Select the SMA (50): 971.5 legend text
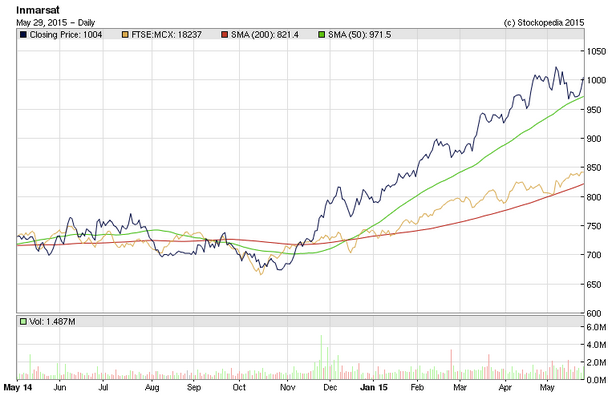Image resolution: width=612 pixels, height=399 pixels. click(x=359, y=35)
